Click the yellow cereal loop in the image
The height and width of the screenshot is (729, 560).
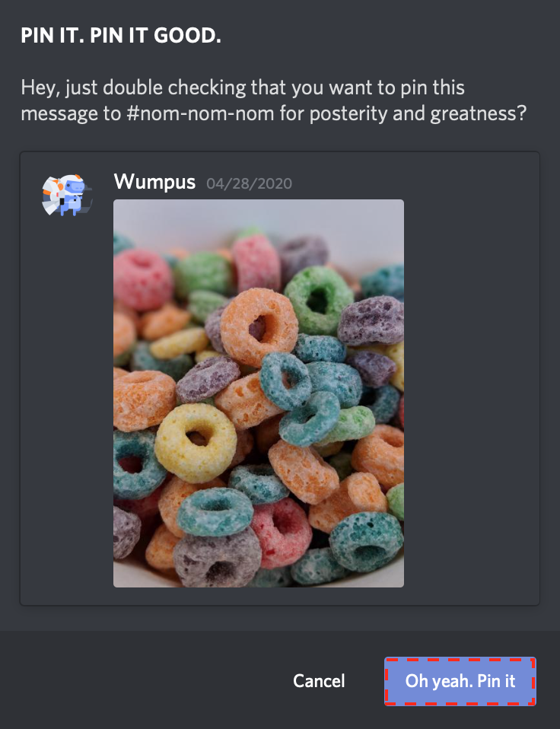click(x=196, y=442)
